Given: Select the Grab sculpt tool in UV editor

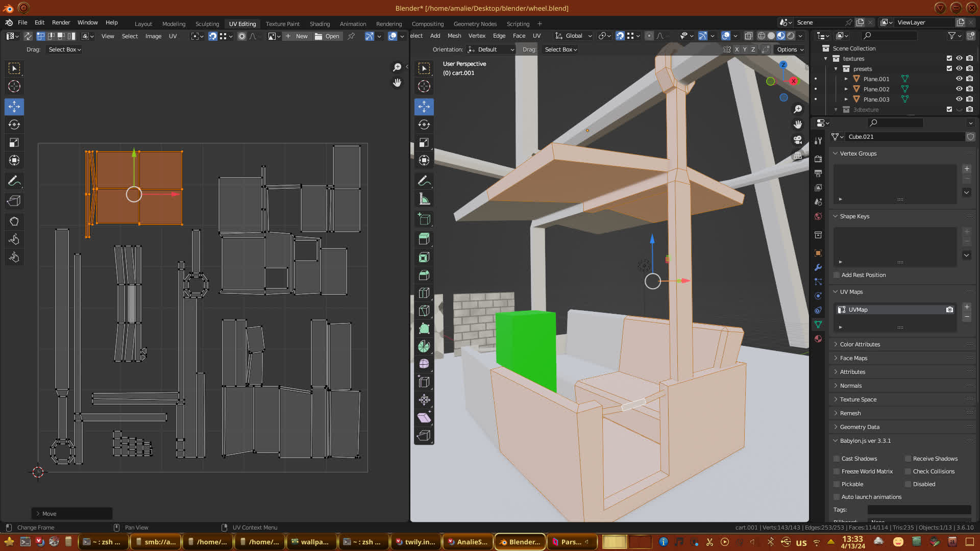Looking at the screenshot, I should tap(14, 221).
